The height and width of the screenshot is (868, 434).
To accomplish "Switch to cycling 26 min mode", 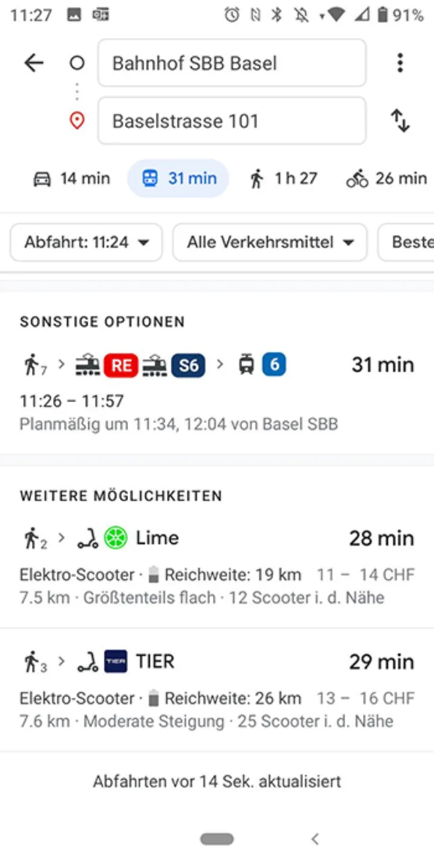I will coord(387,178).
